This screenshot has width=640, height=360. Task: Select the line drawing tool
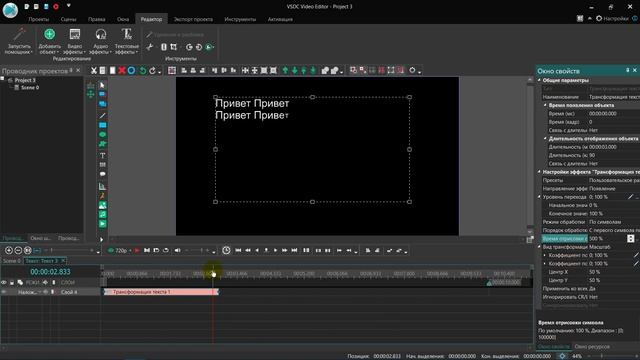click(x=102, y=116)
